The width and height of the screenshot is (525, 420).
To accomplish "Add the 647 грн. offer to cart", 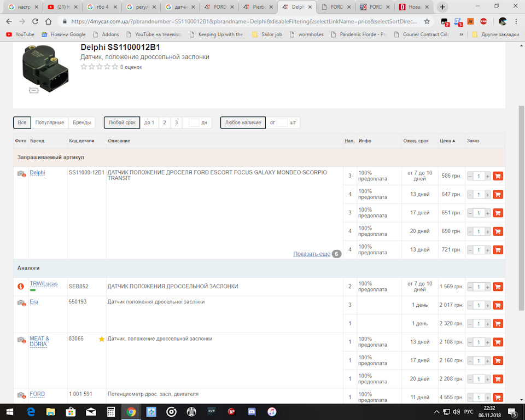I will [498, 194].
